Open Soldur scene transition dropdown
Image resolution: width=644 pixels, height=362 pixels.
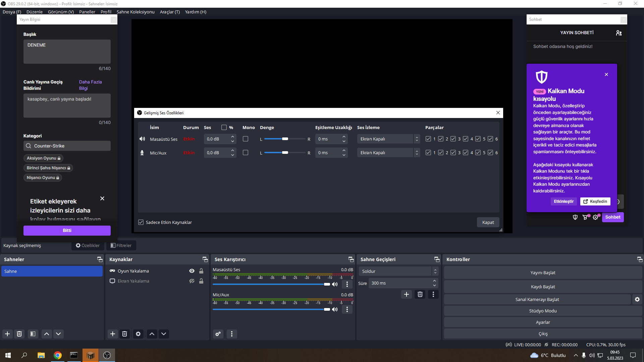pyautogui.click(x=398, y=271)
